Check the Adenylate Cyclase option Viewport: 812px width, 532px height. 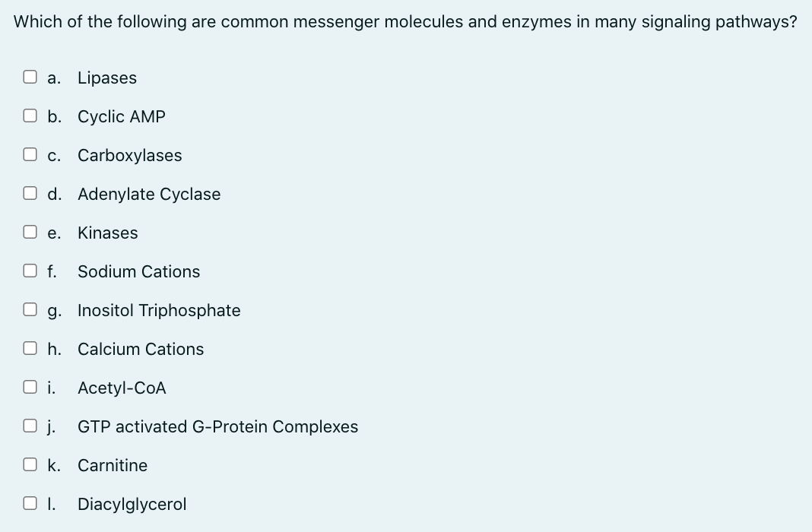coord(30,192)
